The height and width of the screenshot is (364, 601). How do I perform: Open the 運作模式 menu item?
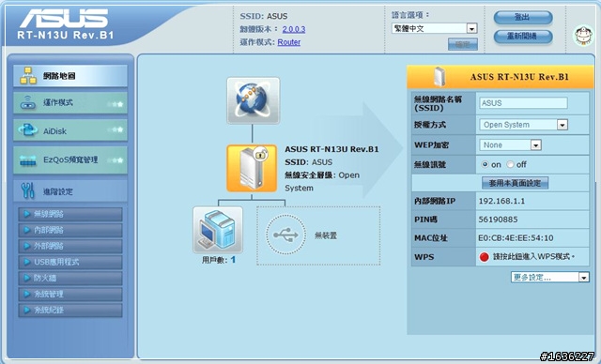point(70,102)
